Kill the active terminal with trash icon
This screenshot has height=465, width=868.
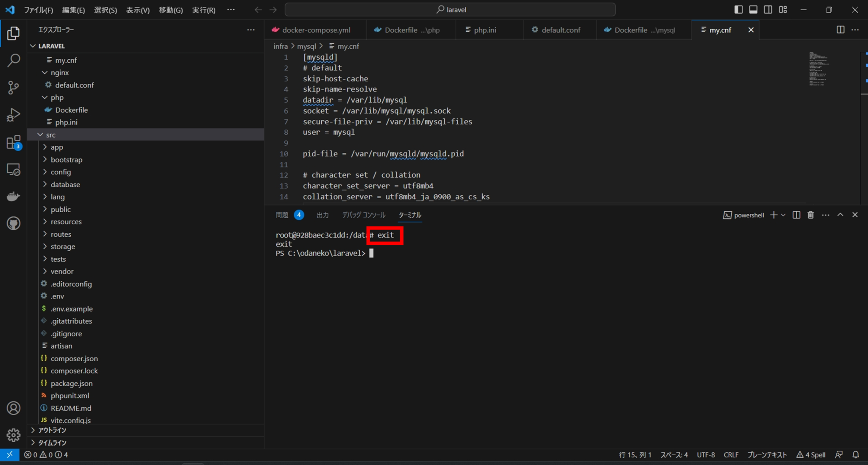[810, 215]
